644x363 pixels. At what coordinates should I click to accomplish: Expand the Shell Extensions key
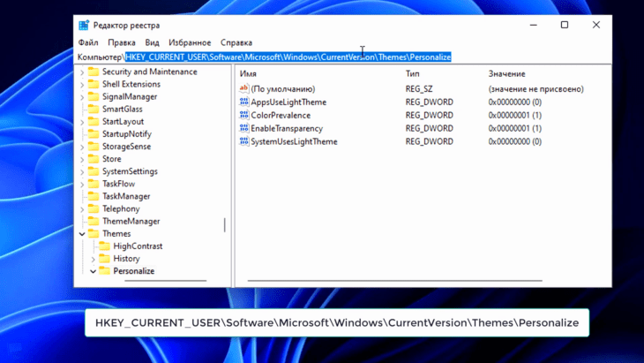(x=82, y=85)
